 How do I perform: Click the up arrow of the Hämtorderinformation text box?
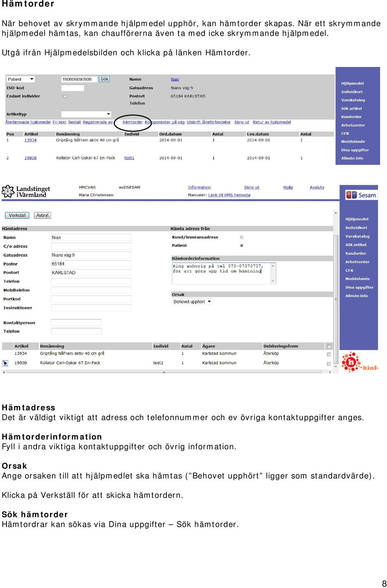273,266
